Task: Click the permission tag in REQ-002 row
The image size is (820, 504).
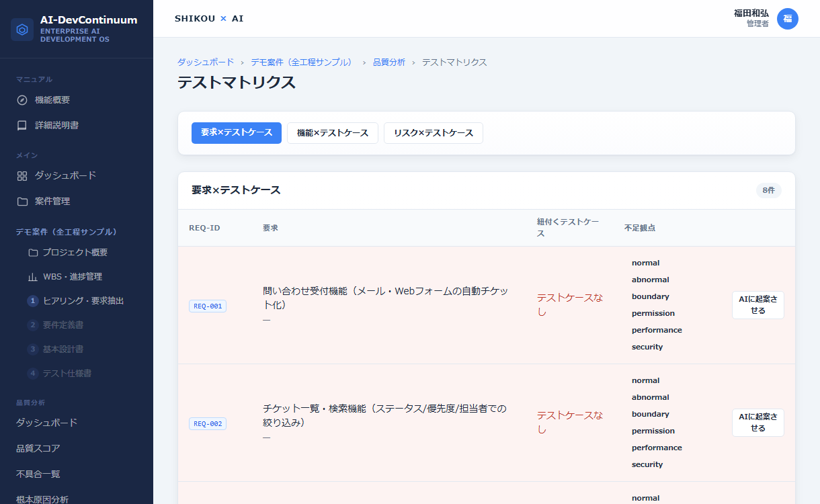Action: pos(653,431)
